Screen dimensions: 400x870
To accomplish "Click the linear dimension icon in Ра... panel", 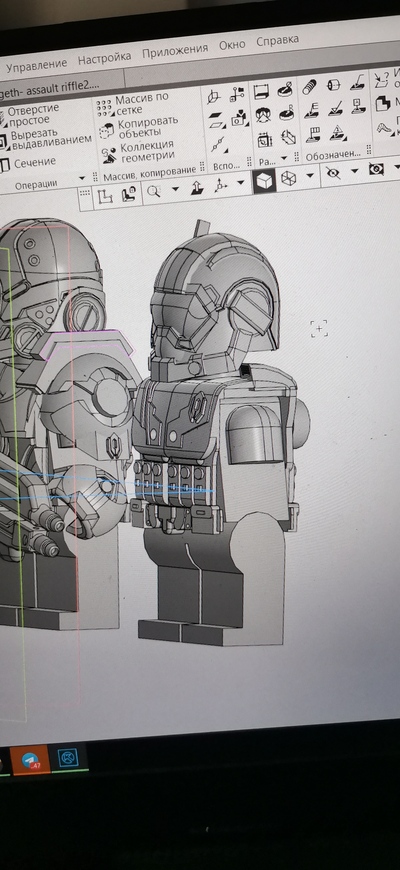I will coord(261,92).
